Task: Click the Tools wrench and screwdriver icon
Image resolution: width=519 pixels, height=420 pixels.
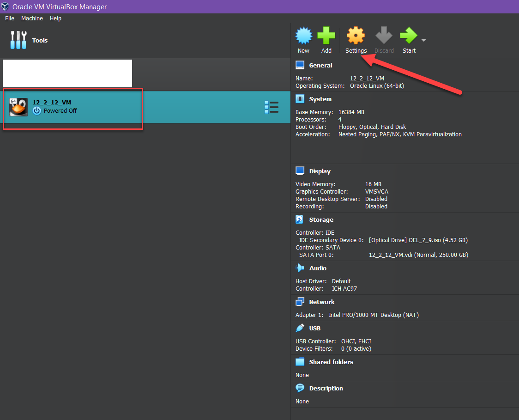Action: point(18,40)
